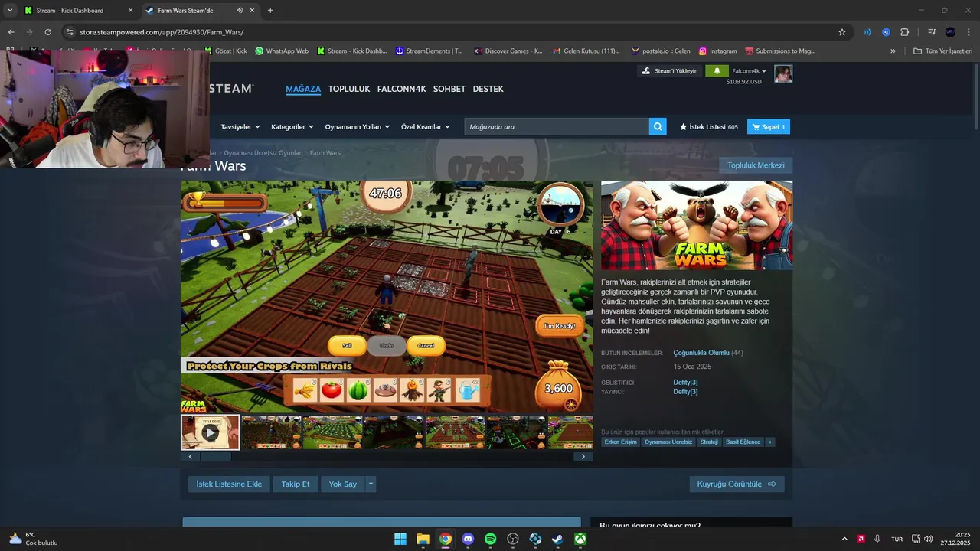Viewport: 980px width, 551px height.
Task: Click the Yok Say ignore button
Action: pos(343,484)
